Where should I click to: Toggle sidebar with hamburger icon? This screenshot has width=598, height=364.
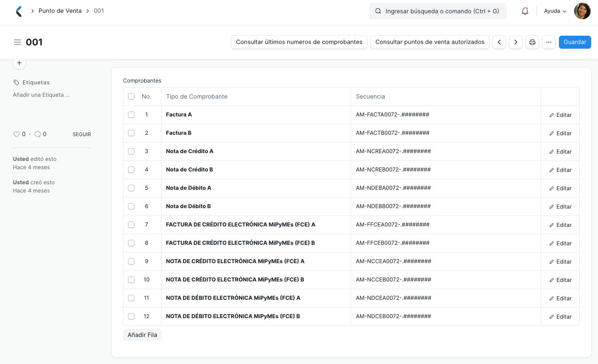(17, 42)
